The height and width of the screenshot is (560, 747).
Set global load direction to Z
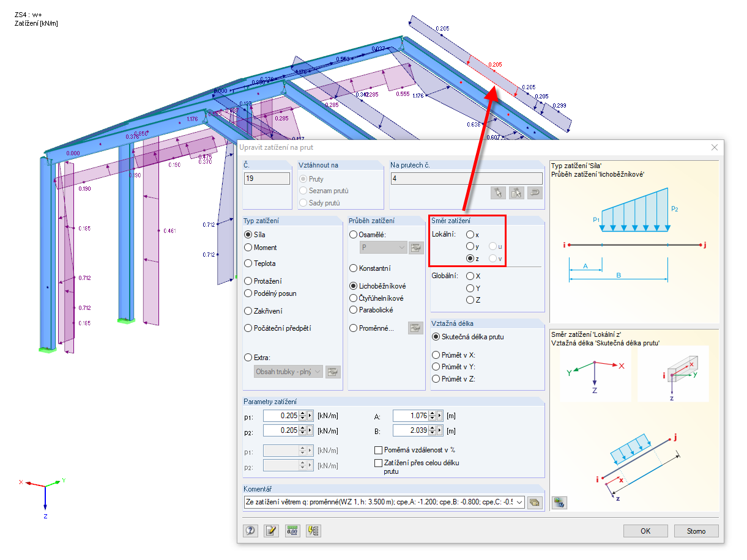click(x=470, y=300)
